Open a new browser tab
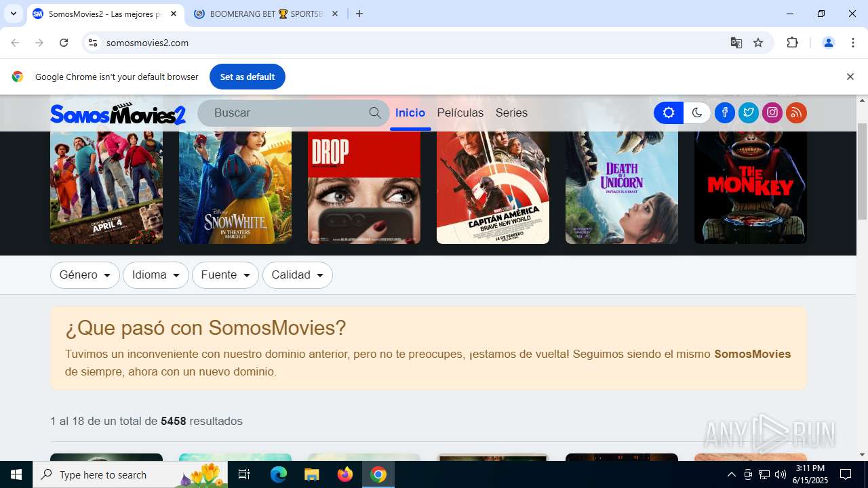This screenshot has width=868, height=488. tap(359, 14)
